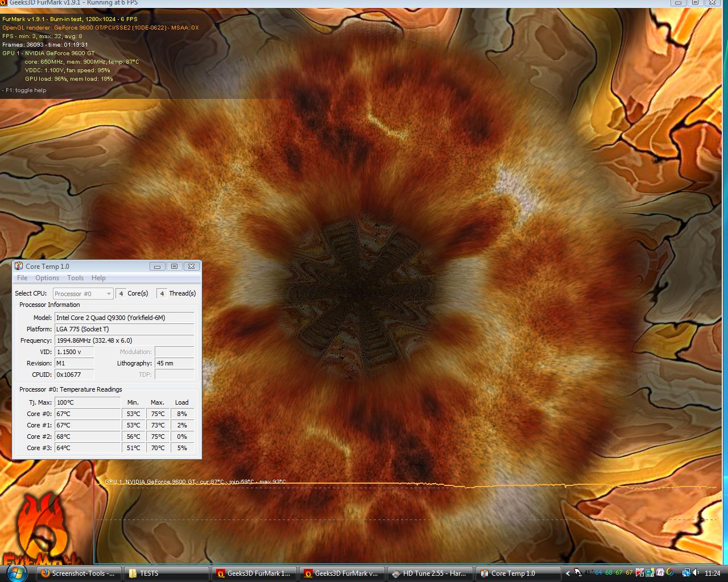This screenshot has height=582, width=728.
Task: Click the Threads count box showing 4
Action: click(x=162, y=294)
